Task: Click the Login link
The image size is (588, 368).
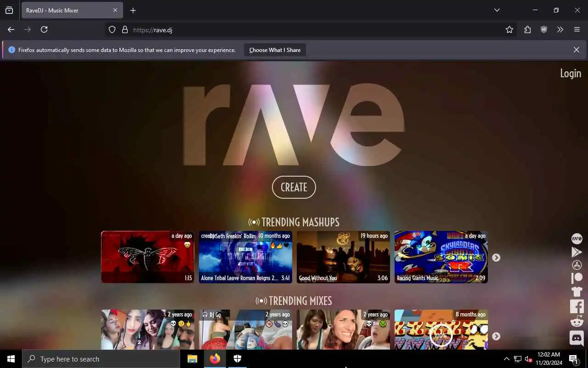Action: pyautogui.click(x=571, y=74)
